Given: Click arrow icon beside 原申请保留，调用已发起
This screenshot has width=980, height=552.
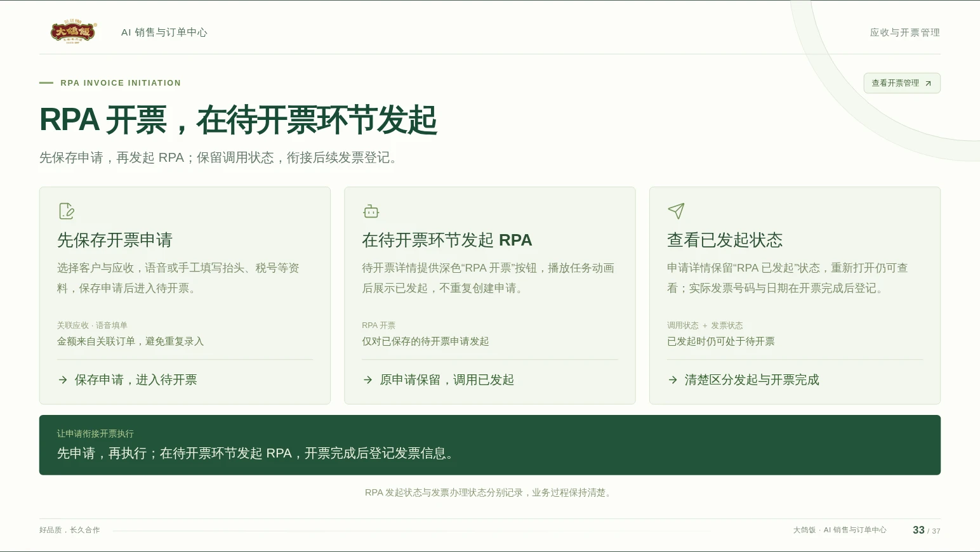Looking at the screenshot, I should [x=368, y=380].
